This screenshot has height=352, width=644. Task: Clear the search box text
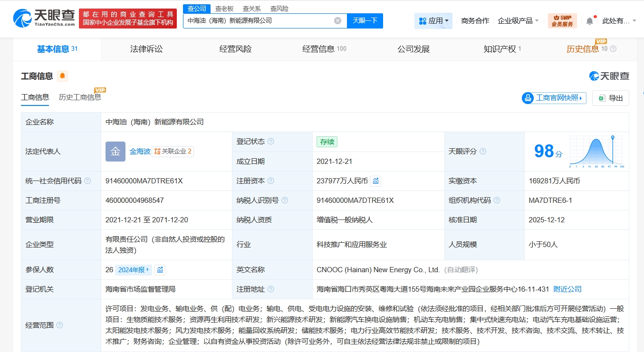point(337,21)
